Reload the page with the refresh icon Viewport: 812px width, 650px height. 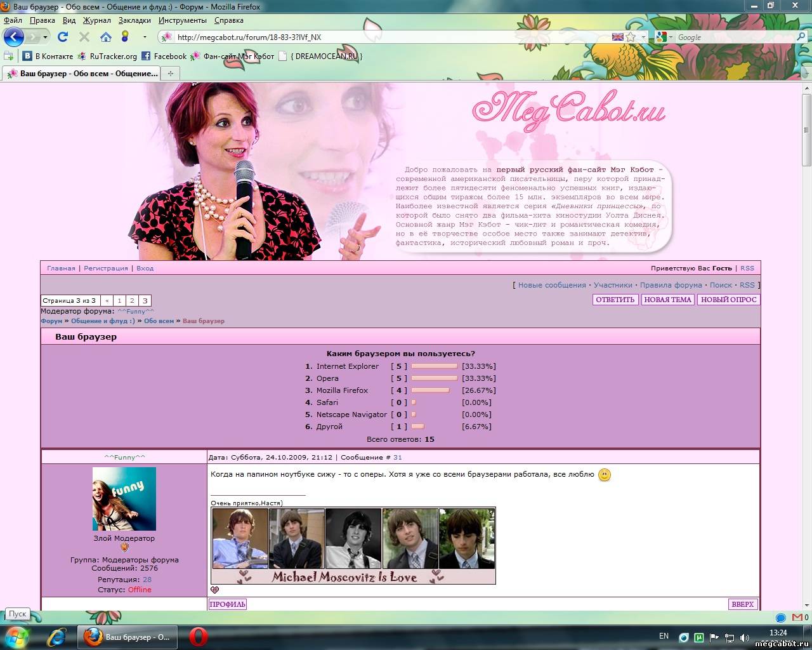point(63,37)
